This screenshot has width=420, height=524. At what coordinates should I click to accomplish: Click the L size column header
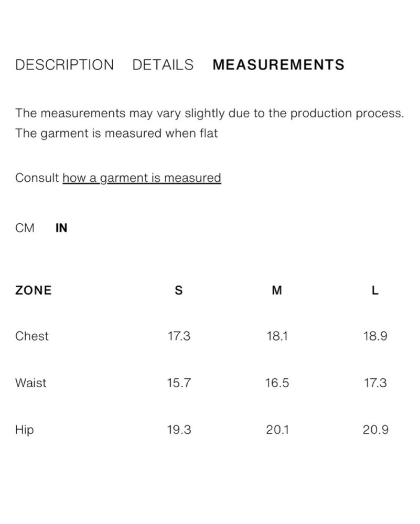(375, 290)
